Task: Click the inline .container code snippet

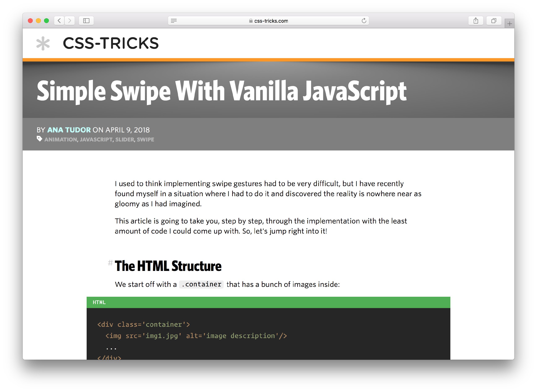Action: point(201,284)
